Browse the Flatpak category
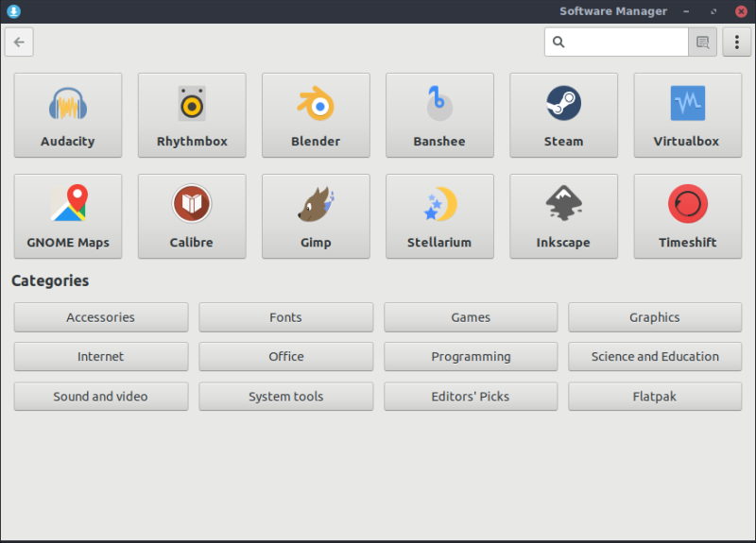This screenshot has width=756, height=543. [x=655, y=397]
